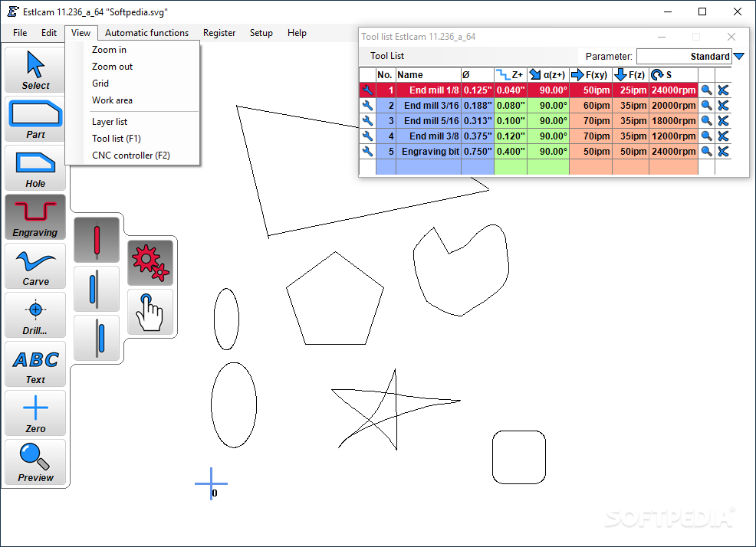Click the Name column header

tap(428, 75)
